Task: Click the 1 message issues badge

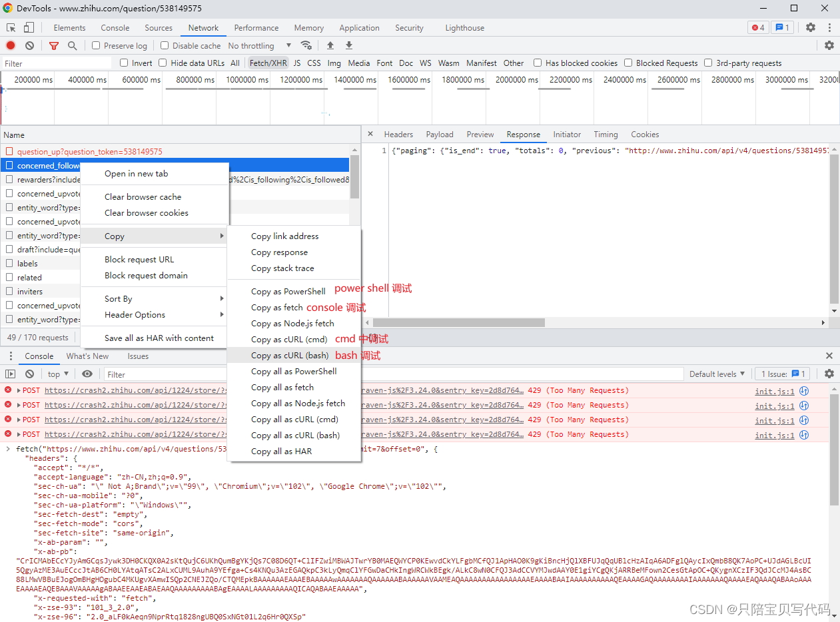Action: (782, 27)
